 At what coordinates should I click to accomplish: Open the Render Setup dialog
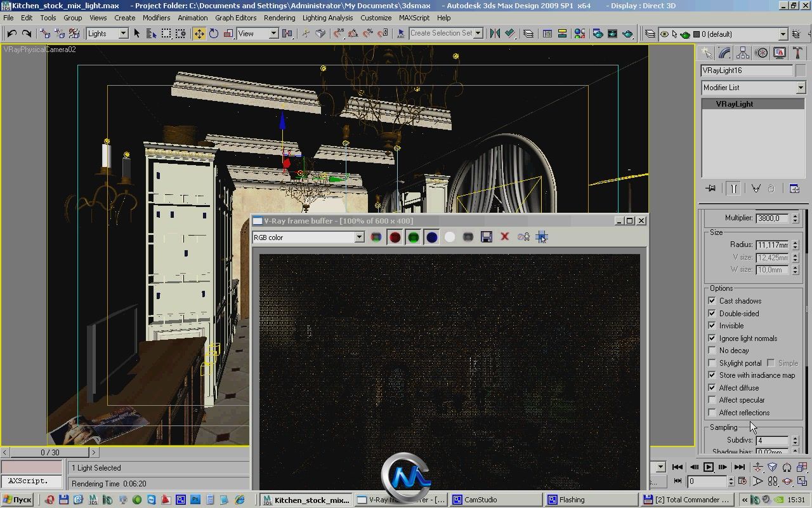(598, 34)
